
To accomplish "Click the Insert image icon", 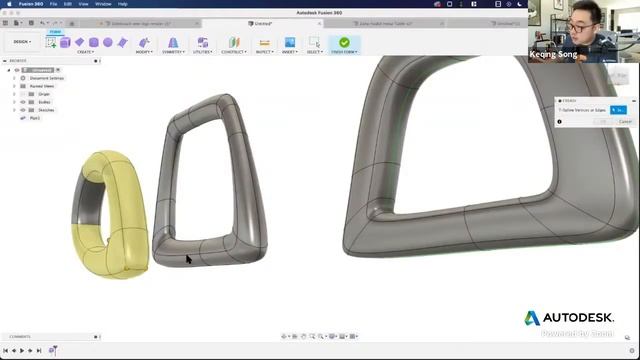I will coord(290,42).
